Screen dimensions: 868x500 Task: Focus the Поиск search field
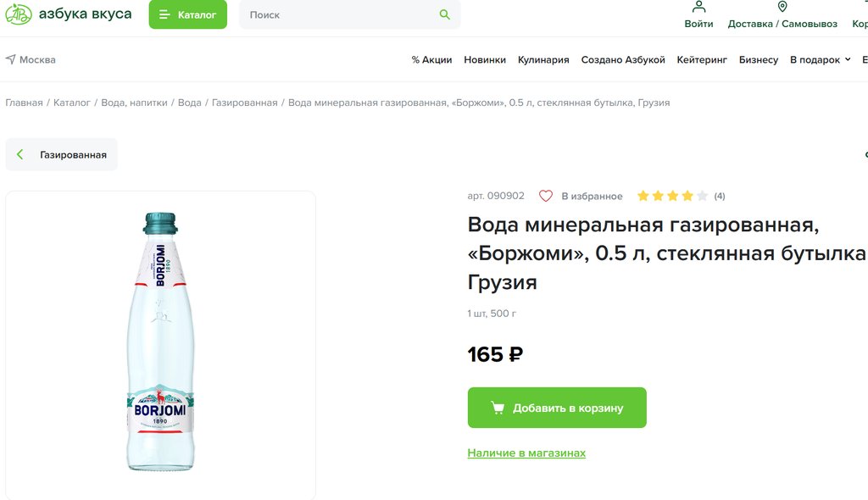coord(339,14)
